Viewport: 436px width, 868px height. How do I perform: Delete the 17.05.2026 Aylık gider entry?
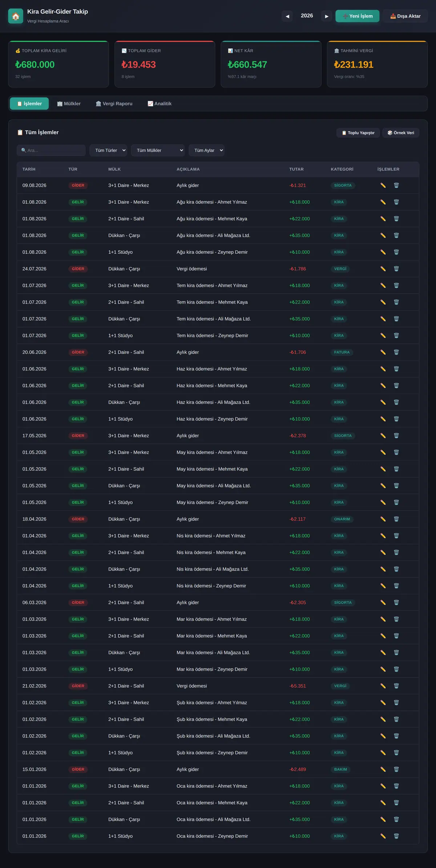pos(396,436)
